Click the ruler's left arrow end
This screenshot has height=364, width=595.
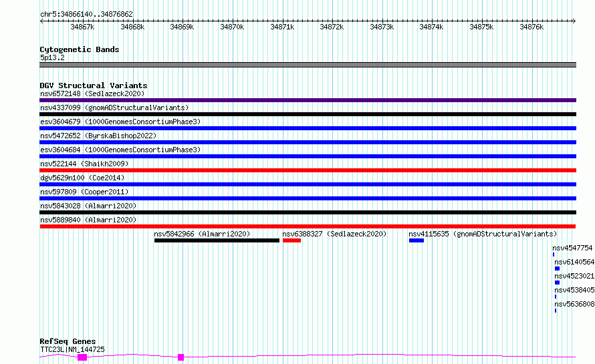[41, 21]
